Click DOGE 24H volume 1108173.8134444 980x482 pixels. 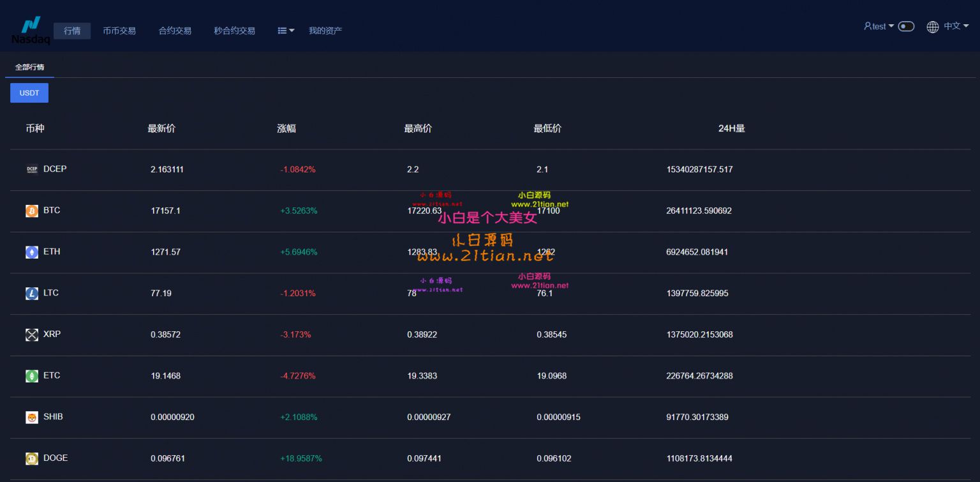(699, 458)
